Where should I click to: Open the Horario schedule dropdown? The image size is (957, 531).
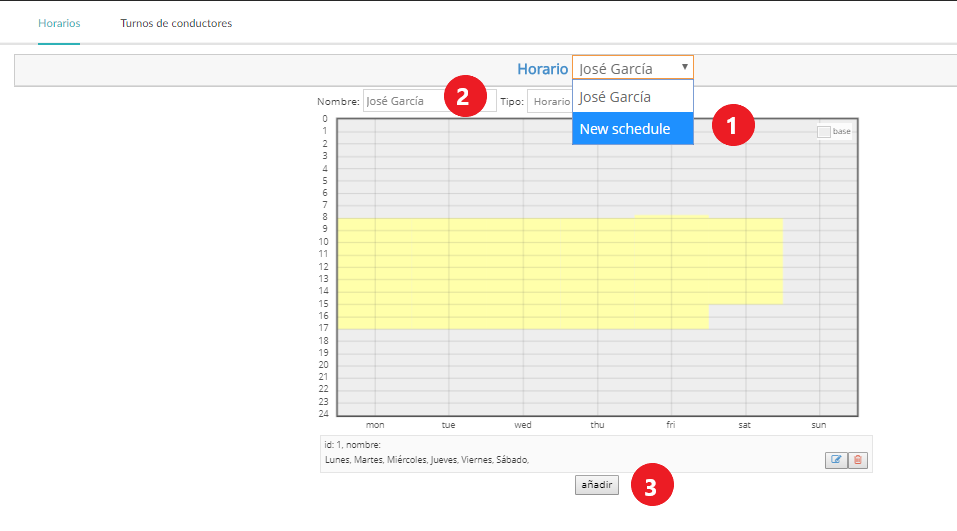(632, 69)
